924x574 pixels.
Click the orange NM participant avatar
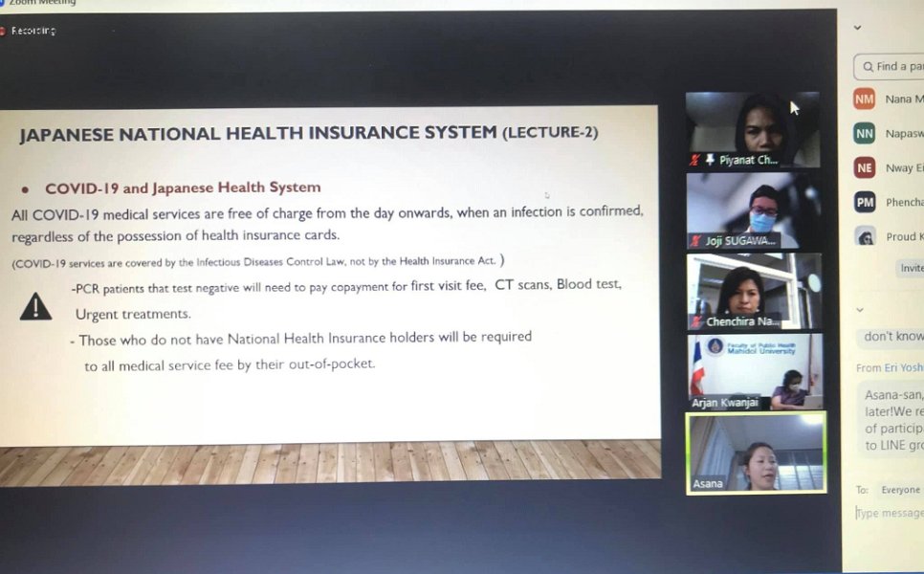(864, 99)
